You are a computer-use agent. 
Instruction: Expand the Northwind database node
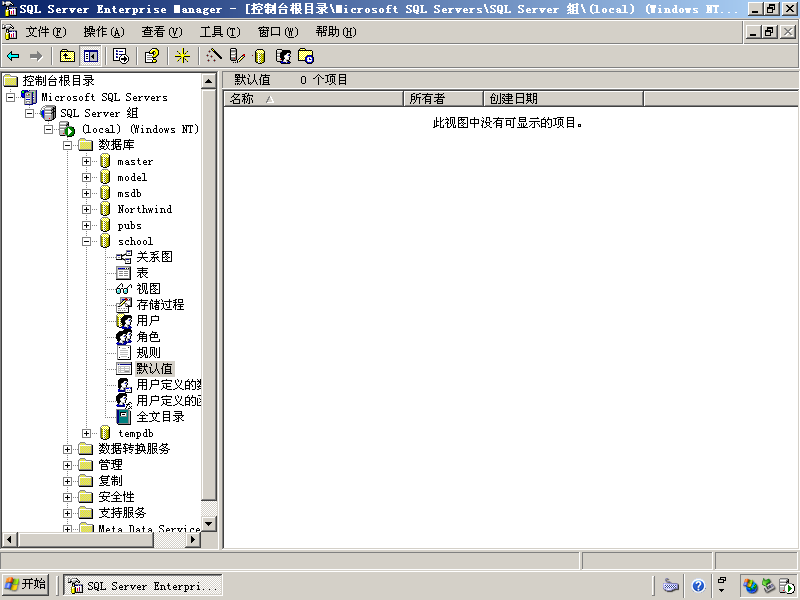87,209
